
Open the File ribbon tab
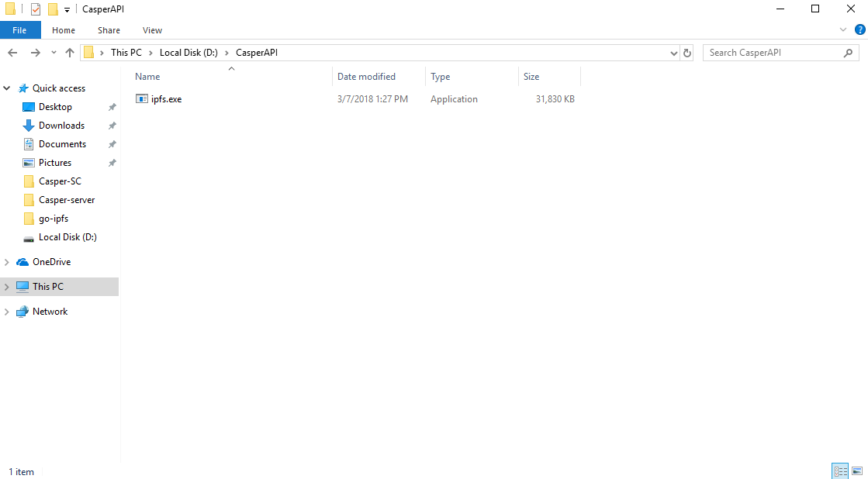20,30
